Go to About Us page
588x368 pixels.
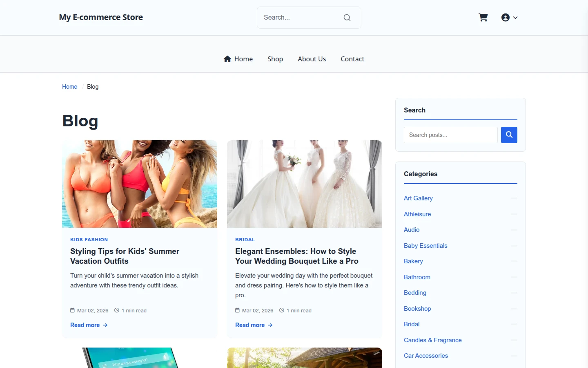(x=312, y=59)
